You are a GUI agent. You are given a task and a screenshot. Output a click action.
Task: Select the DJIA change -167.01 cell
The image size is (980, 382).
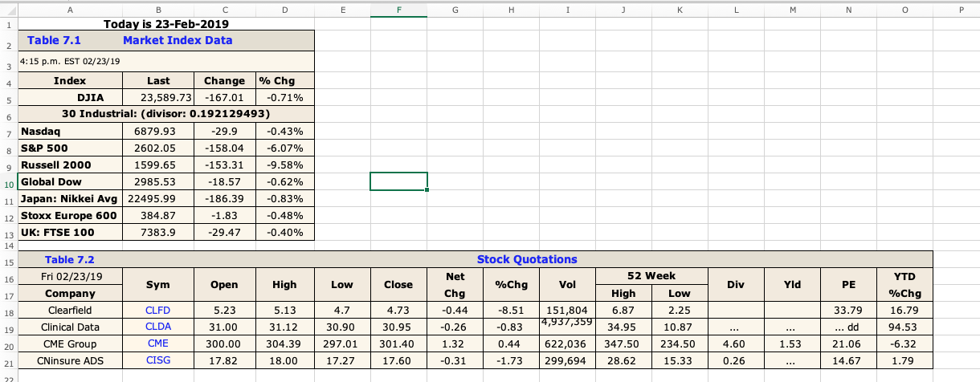pyautogui.click(x=224, y=98)
